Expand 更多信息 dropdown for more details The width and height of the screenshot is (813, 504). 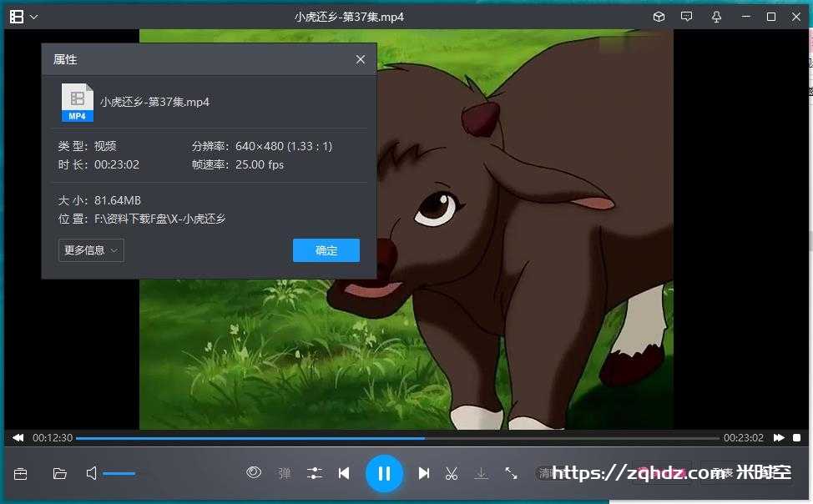click(x=91, y=250)
